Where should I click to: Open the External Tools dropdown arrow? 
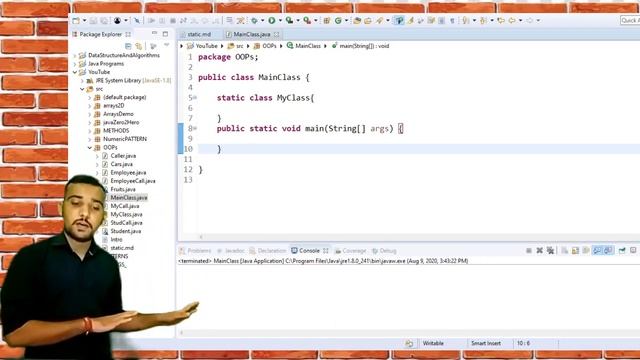(x=316, y=20)
